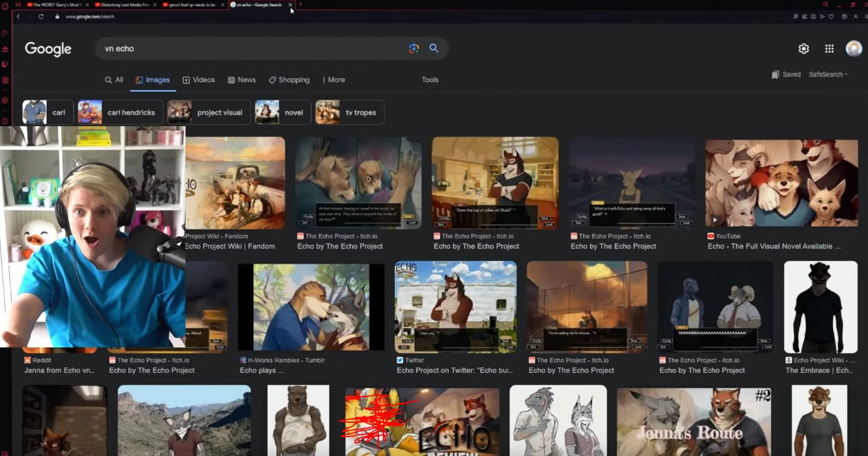Open the GX Corner briefcase sidebar icon
The image size is (868, 456).
click(5, 49)
